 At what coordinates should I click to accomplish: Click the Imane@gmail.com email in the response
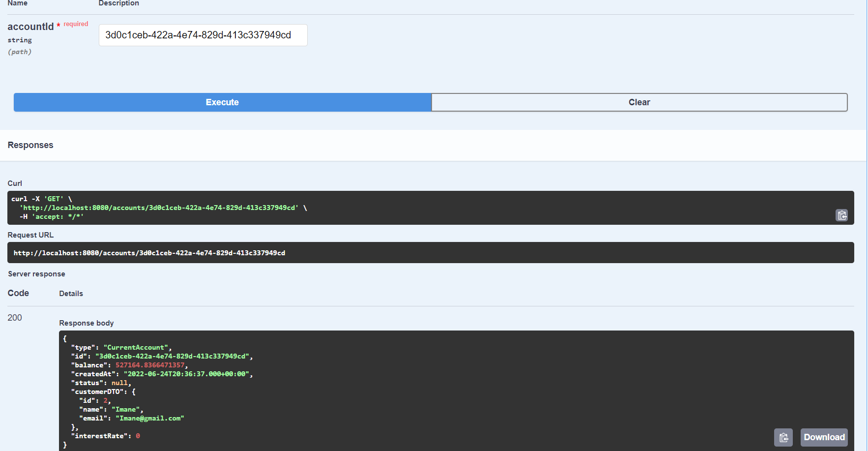point(150,418)
